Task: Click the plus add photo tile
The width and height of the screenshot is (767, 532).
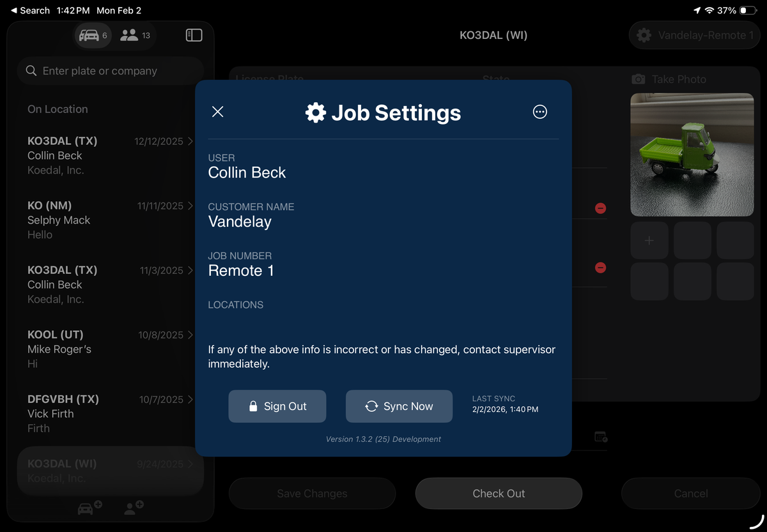Action: point(649,241)
